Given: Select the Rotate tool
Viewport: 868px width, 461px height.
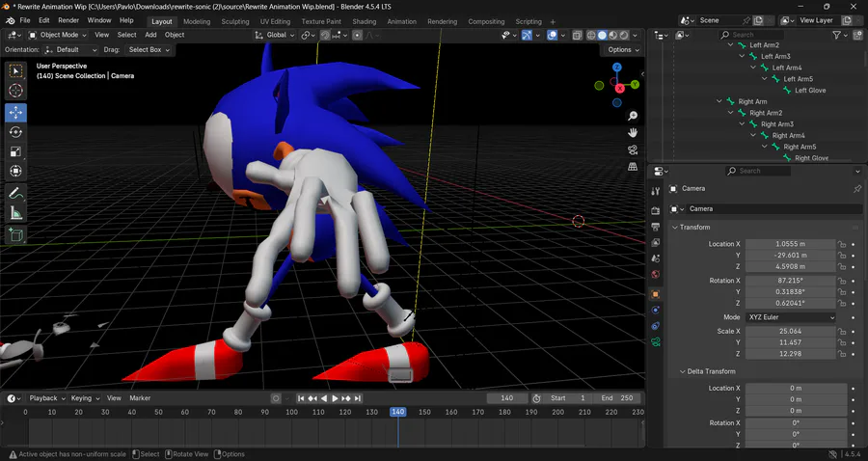Looking at the screenshot, I should [x=15, y=132].
